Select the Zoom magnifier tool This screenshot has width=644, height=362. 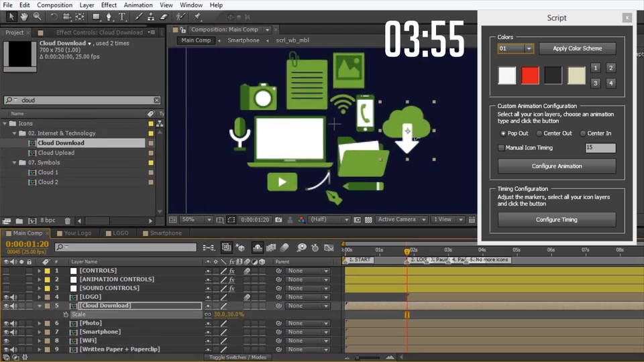38,17
